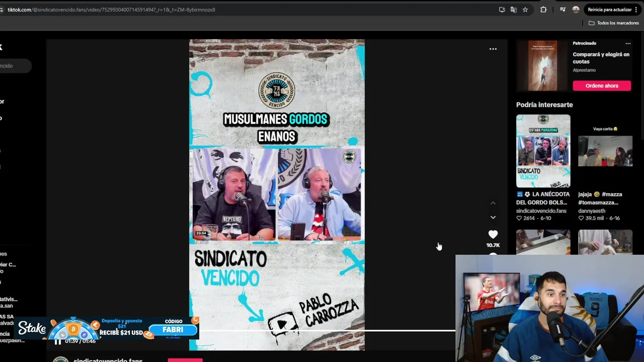This screenshot has height=362, width=644.
Task: Click 'LA ANÉCDOTA DEL GORDO BOLS...' video title
Action: (x=543, y=198)
